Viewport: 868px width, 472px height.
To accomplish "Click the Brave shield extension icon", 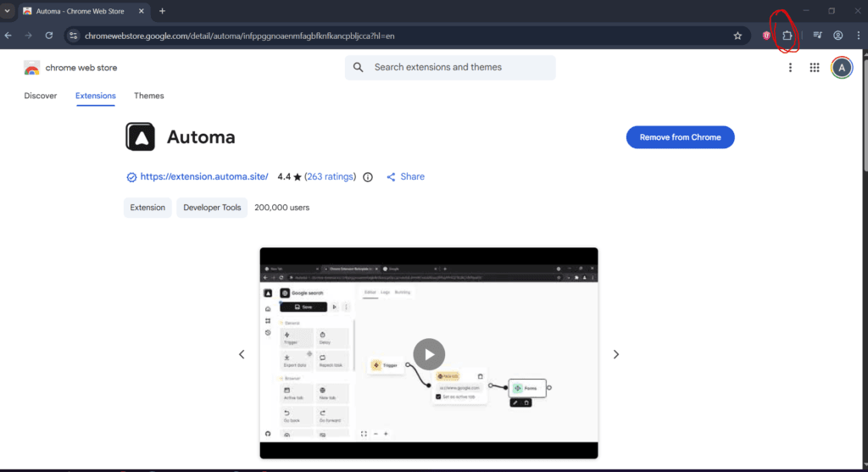I will click(x=766, y=36).
